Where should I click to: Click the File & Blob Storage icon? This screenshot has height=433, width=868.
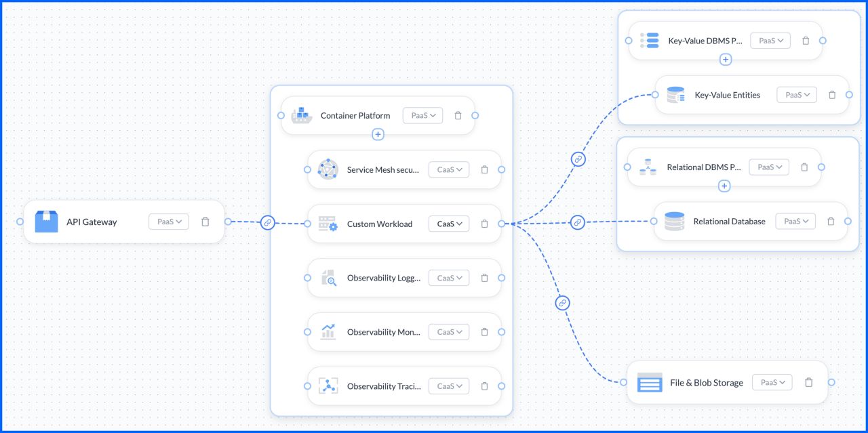tap(650, 382)
